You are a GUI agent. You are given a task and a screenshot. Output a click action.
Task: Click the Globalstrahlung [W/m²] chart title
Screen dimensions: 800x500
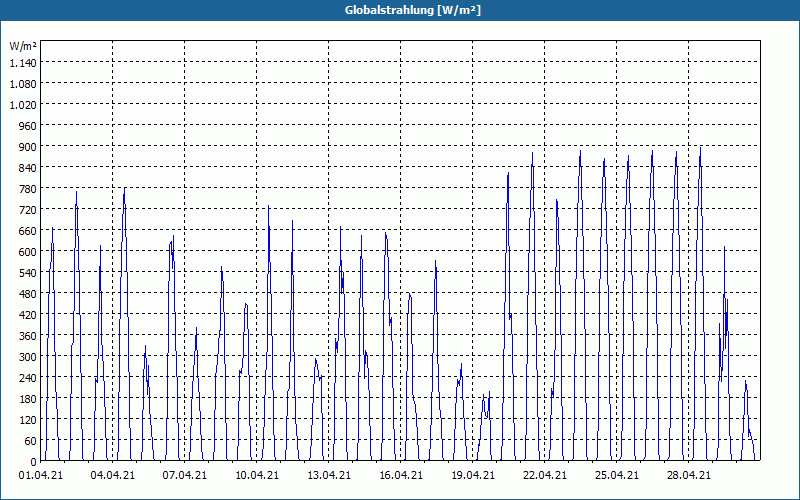click(x=412, y=10)
